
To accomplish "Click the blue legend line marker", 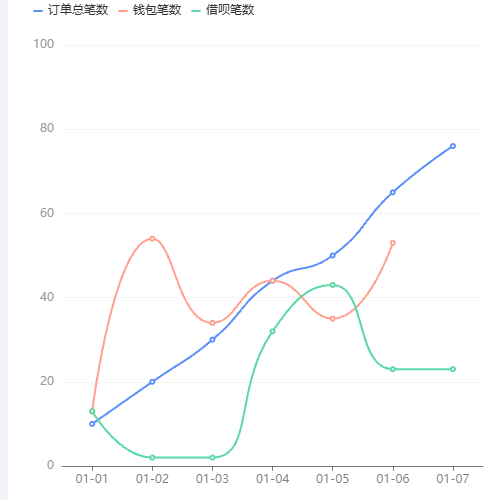I will [x=38, y=11].
